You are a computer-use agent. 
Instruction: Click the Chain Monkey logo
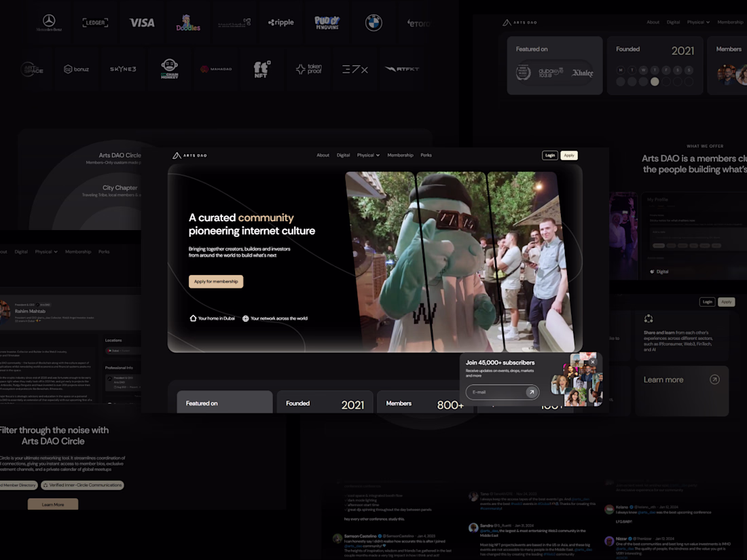[x=169, y=69]
